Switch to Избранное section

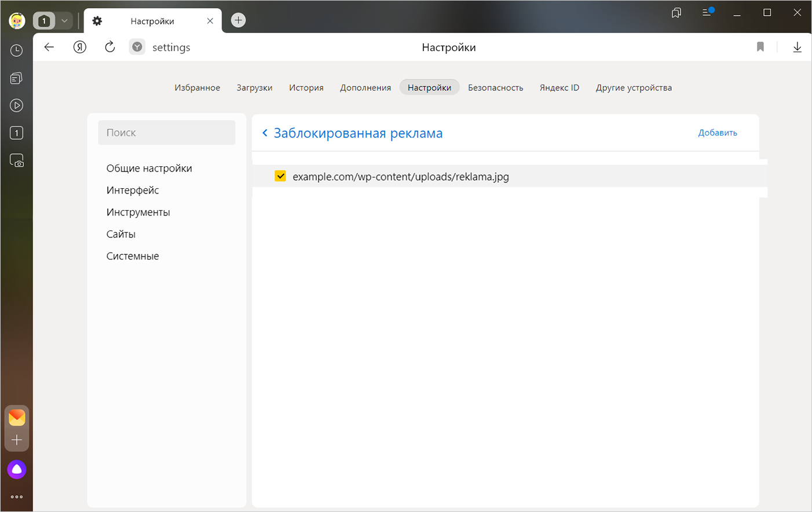(197, 87)
